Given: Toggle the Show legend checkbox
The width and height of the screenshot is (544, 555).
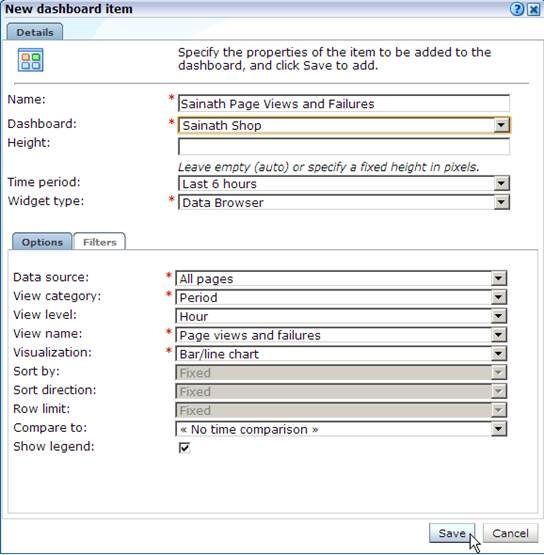Looking at the screenshot, I should [184, 448].
